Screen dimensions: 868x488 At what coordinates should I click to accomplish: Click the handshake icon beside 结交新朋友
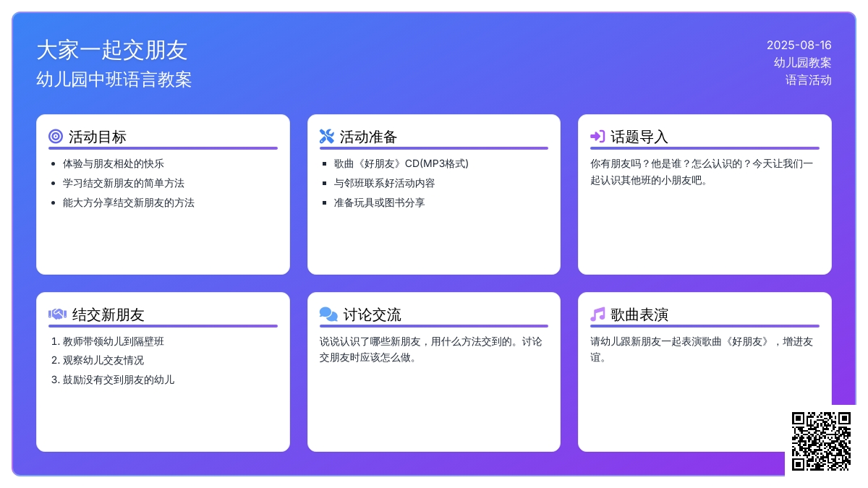tap(57, 314)
